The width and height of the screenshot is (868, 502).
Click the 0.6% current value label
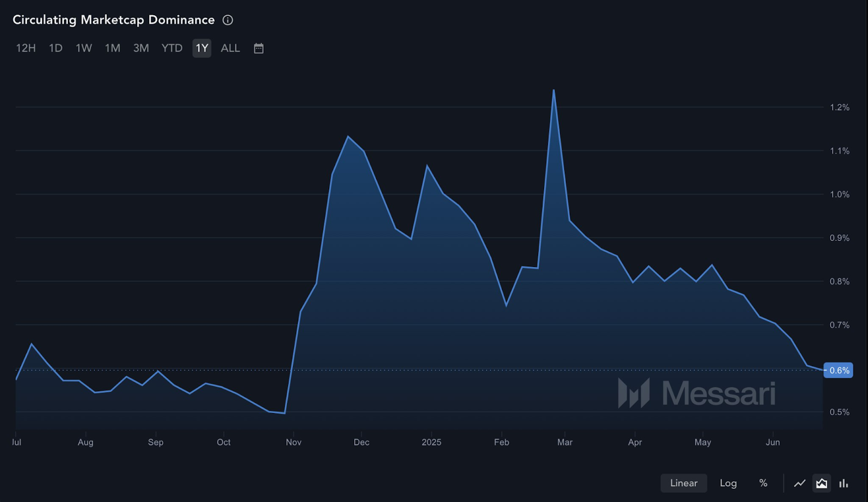tap(839, 370)
